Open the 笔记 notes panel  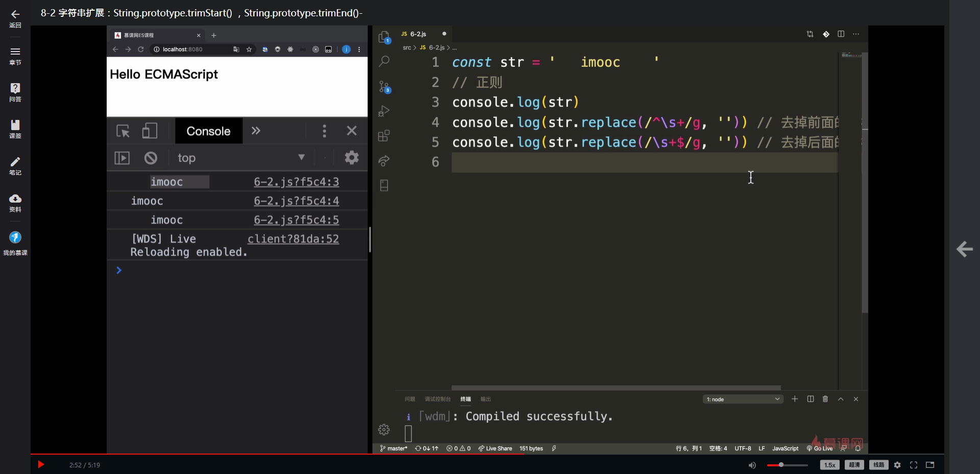pos(15,166)
